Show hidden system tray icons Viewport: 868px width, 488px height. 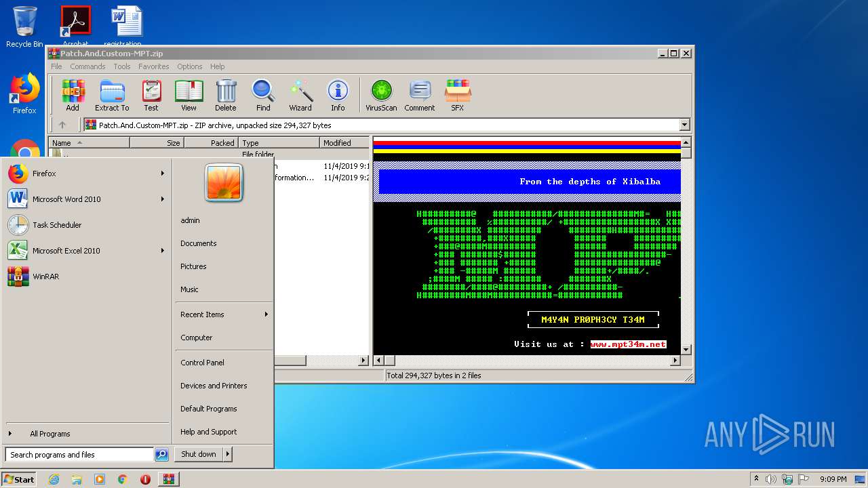756,479
